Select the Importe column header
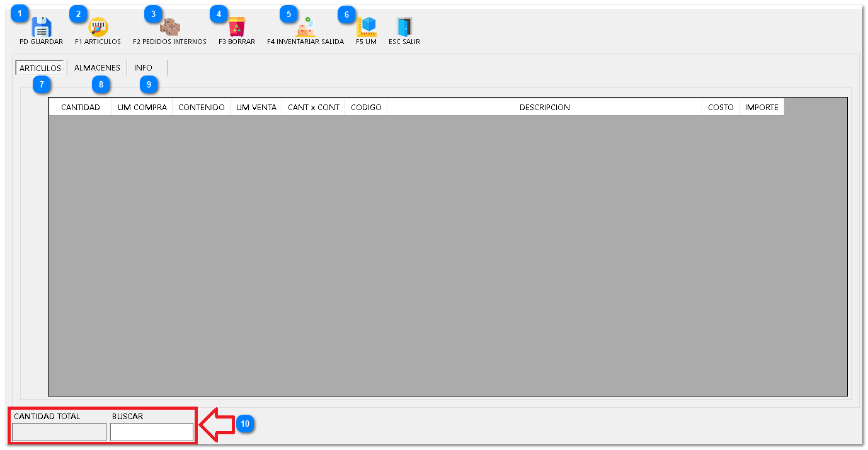Screen dimensions: 868x450 tap(762, 108)
